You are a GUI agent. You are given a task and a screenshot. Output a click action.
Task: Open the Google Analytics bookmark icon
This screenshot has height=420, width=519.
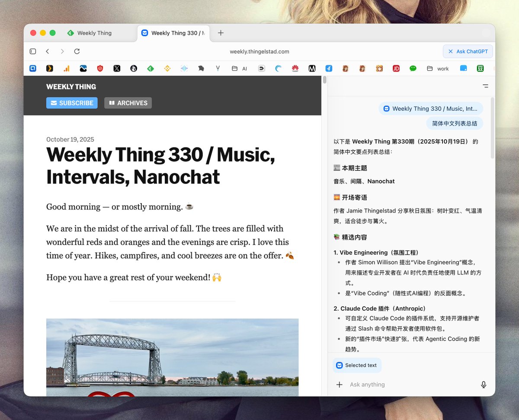(x=67, y=68)
